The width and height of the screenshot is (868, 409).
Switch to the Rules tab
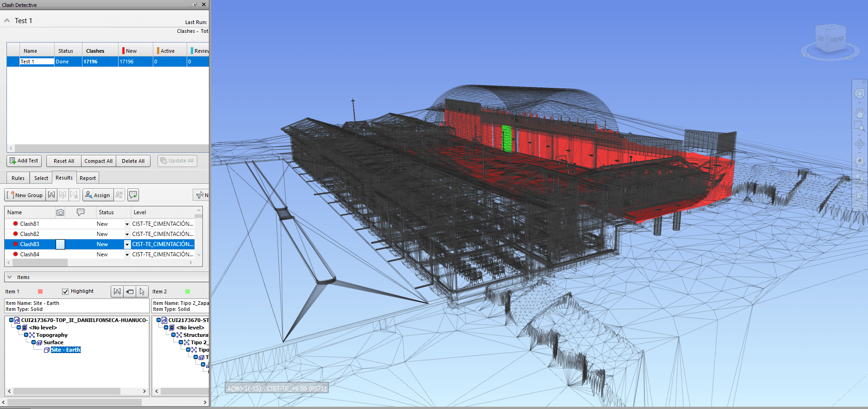(x=18, y=178)
